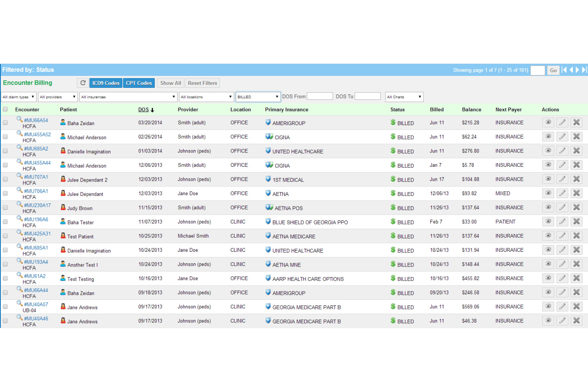Viewport: 588px width, 392px height.
Task: Delete the #MU66A54 encounter with X icon
Action: pos(576,122)
